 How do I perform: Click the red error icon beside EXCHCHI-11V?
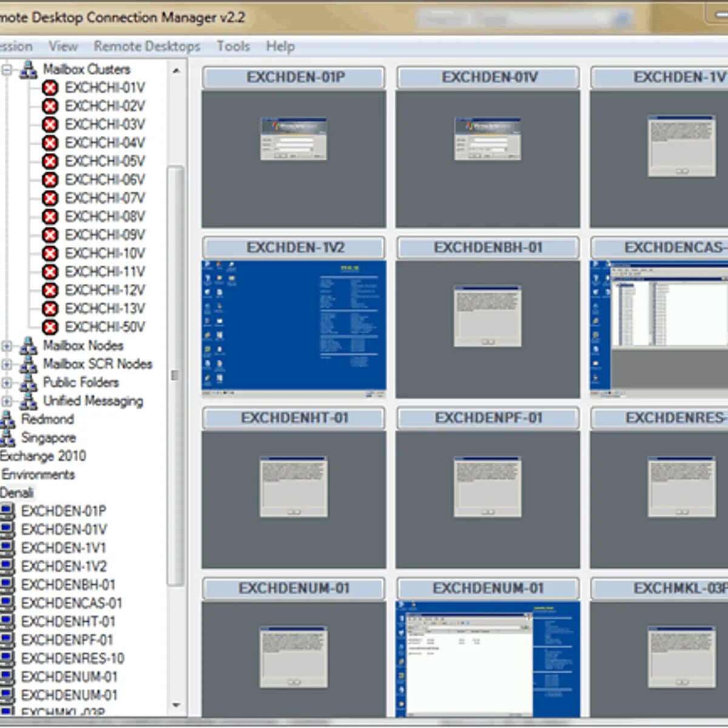pos(50,272)
